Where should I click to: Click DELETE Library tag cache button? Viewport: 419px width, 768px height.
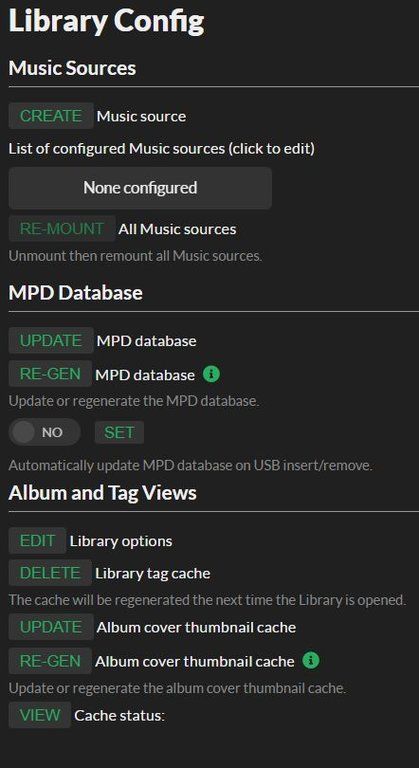point(50,573)
